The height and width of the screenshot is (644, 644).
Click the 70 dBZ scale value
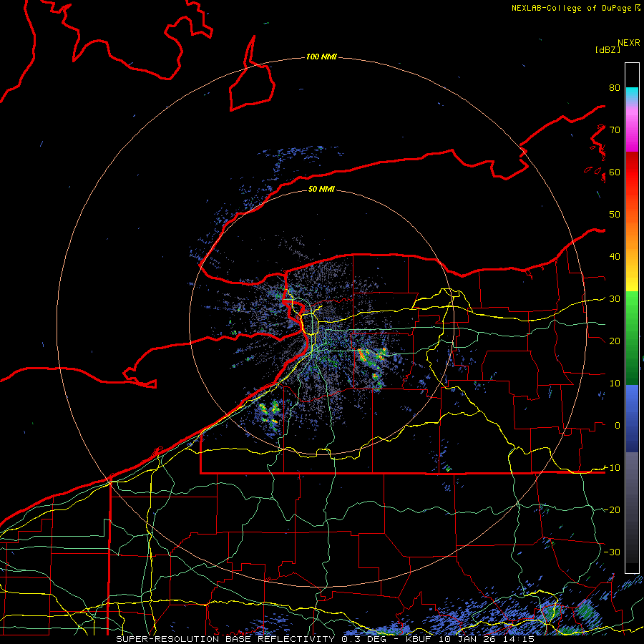coord(615,130)
